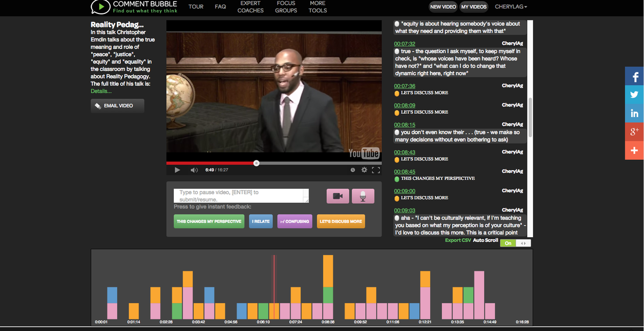Click the blue bar near 0:00:01 in chart
644x331 pixels.
[x=112, y=295]
